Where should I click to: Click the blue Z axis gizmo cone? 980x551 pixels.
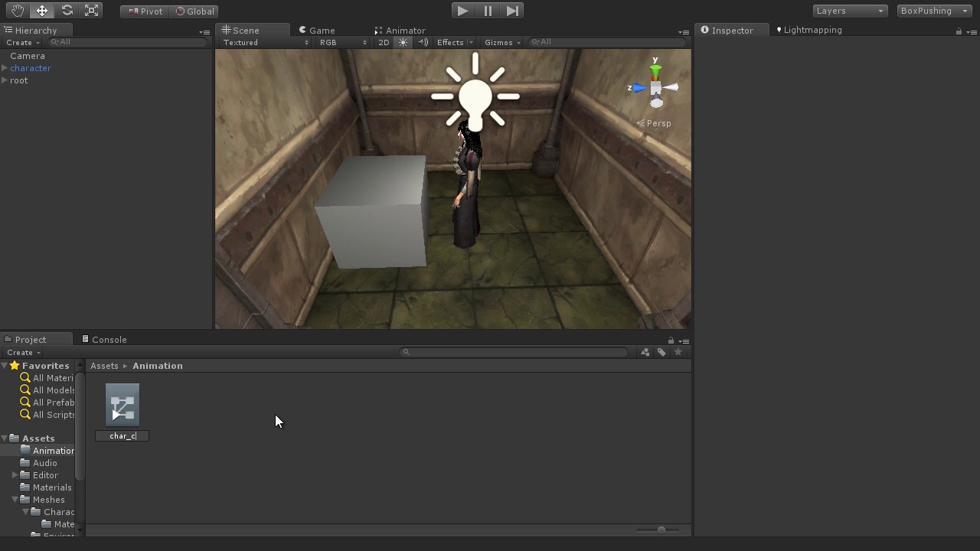[640, 88]
